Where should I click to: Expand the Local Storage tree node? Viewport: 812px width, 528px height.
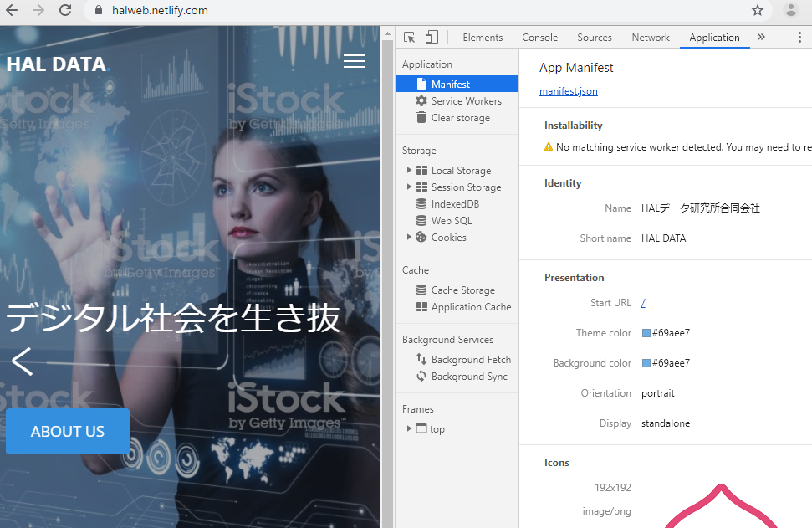coord(409,170)
